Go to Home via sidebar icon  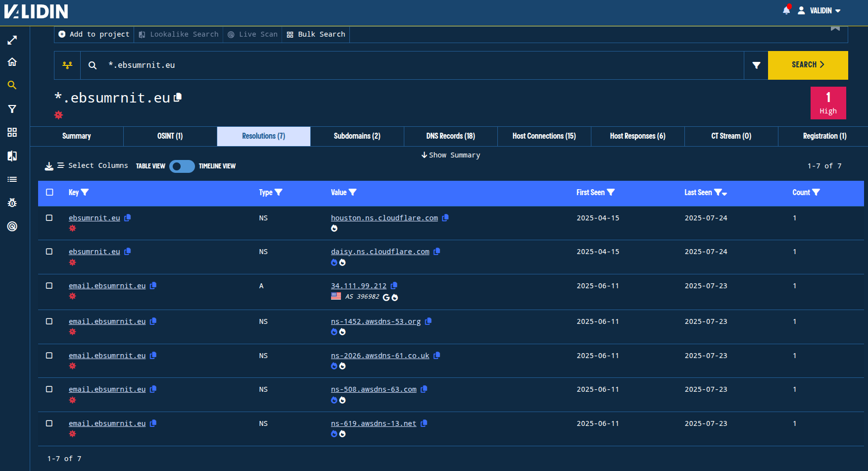coord(12,62)
